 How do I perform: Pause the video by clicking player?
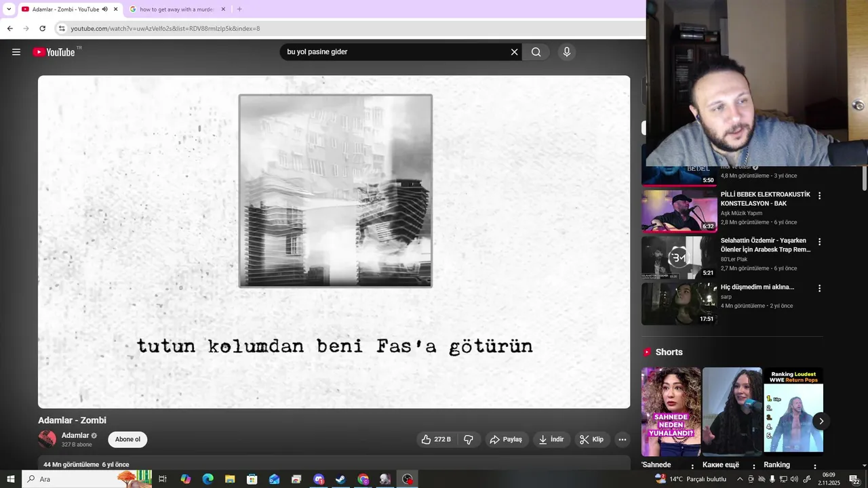(334, 242)
